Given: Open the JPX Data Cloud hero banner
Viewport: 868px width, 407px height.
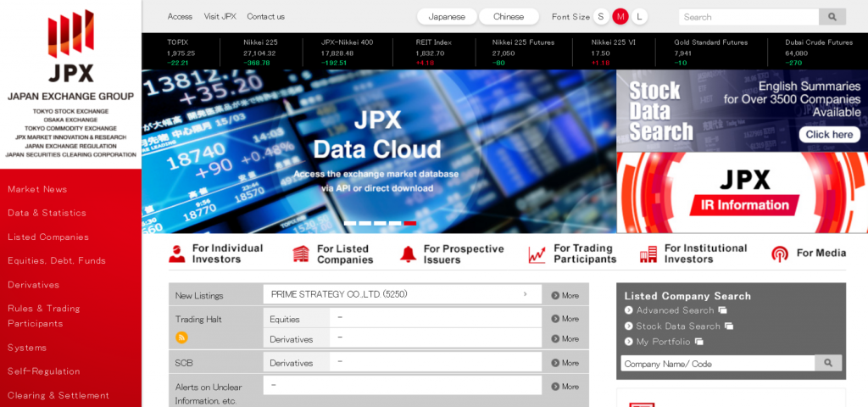Looking at the screenshot, I should (379, 151).
